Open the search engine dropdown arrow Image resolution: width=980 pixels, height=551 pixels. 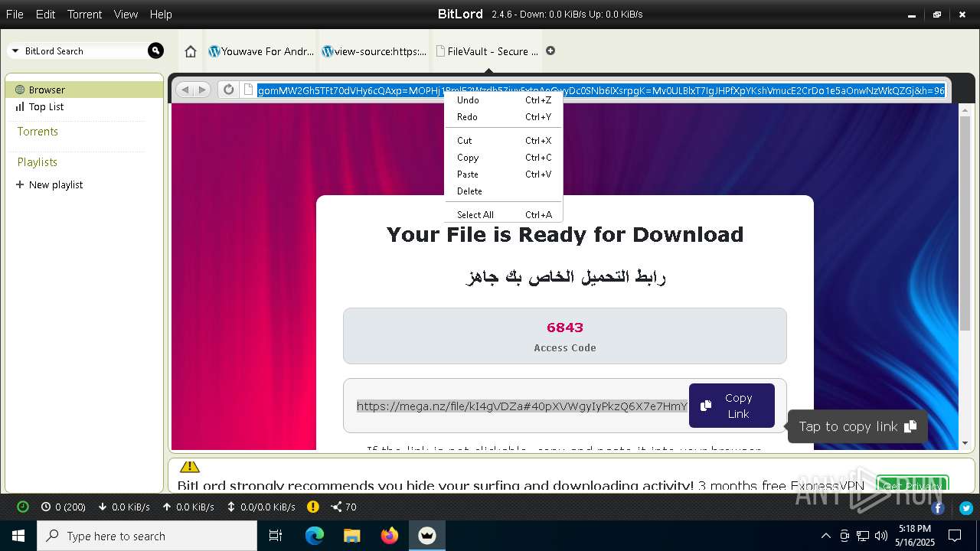tap(15, 51)
